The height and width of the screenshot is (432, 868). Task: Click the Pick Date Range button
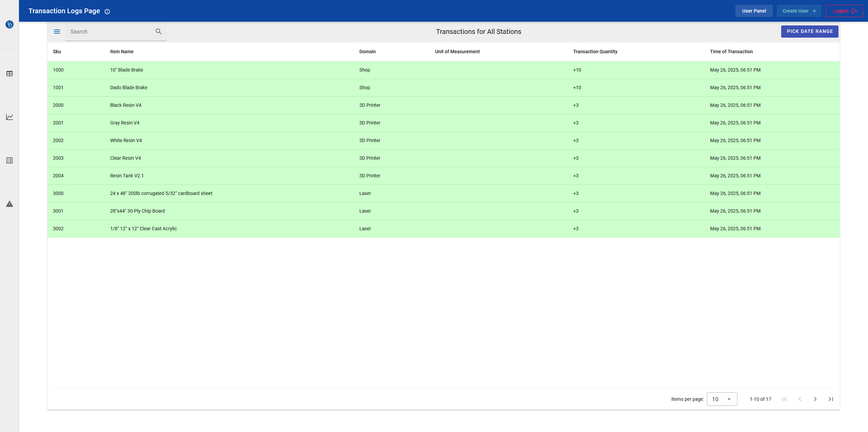(809, 31)
